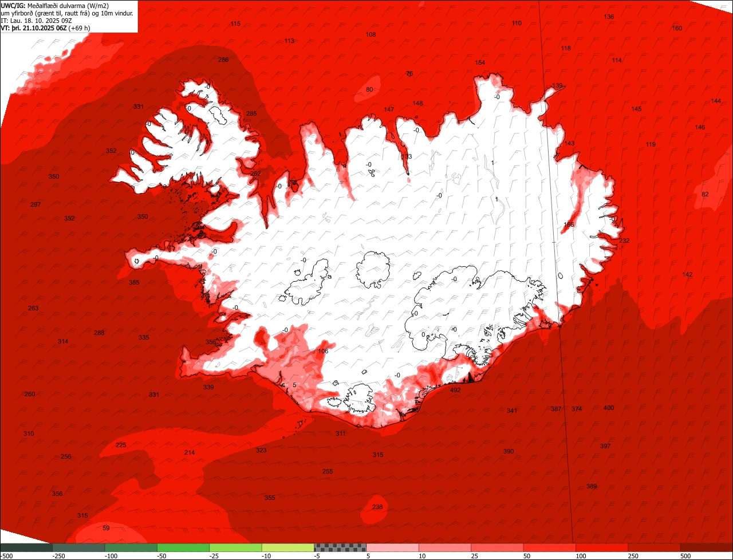Click the light green swatch between -25 and -10
Image resolution: width=733 pixels, height=560 pixels.
click(x=235, y=547)
